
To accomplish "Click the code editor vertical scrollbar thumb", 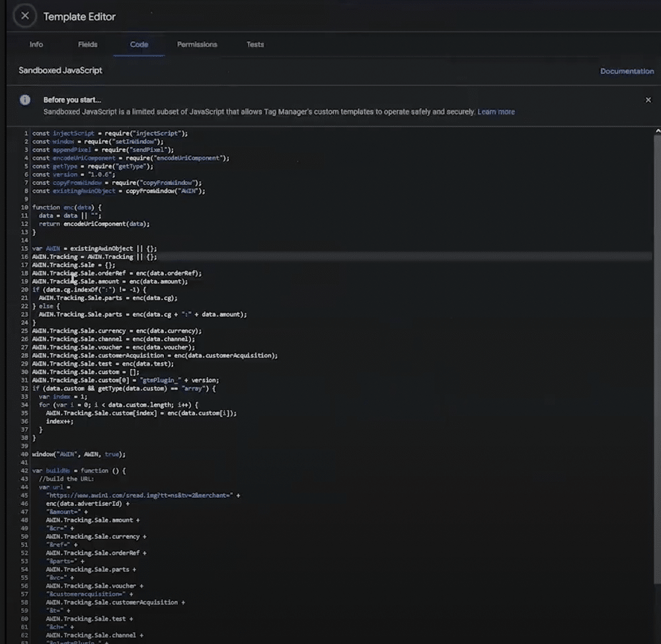I will coord(657,358).
